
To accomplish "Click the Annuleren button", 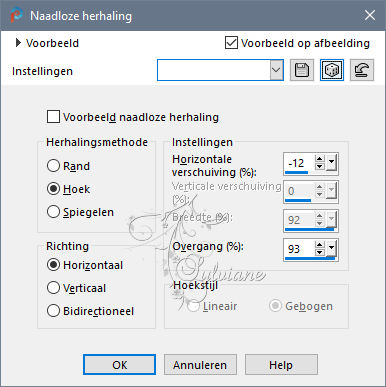I will coord(200,365).
